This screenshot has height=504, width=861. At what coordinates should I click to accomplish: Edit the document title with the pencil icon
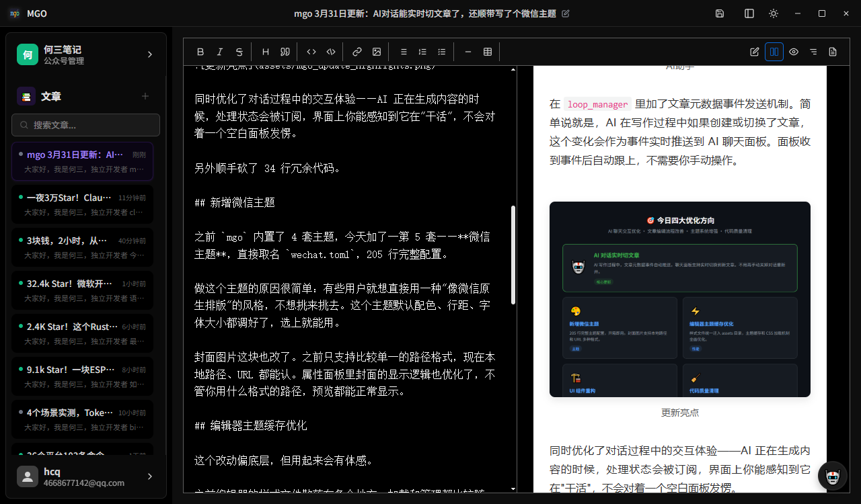(566, 13)
